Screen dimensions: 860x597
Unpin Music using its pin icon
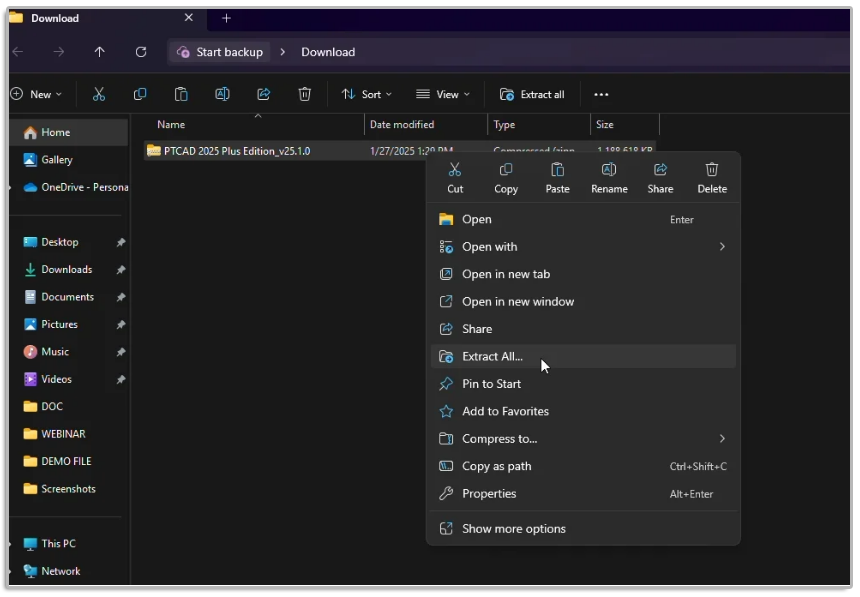[121, 352]
